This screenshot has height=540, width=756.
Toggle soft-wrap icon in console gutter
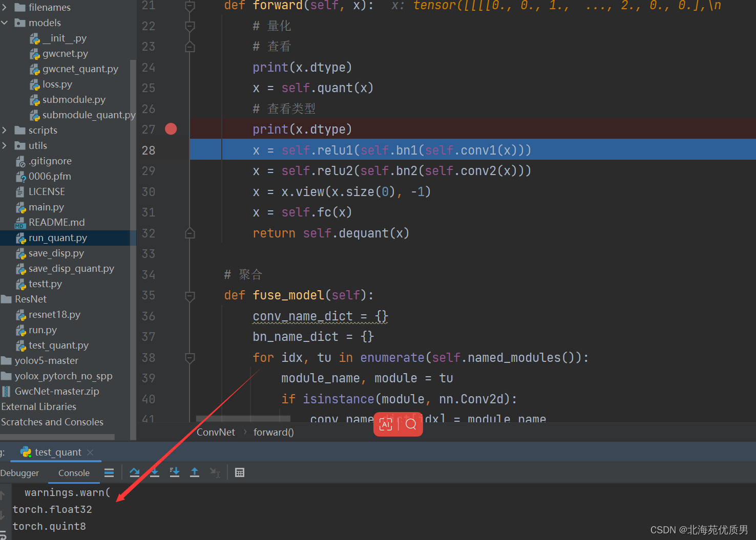click(x=3, y=535)
